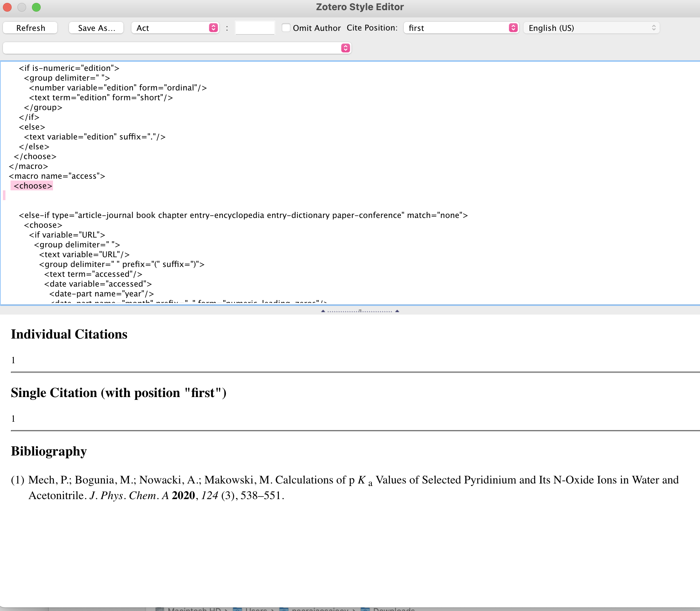The height and width of the screenshot is (611, 700).
Task: Click the Refresh button
Action: pyautogui.click(x=30, y=28)
